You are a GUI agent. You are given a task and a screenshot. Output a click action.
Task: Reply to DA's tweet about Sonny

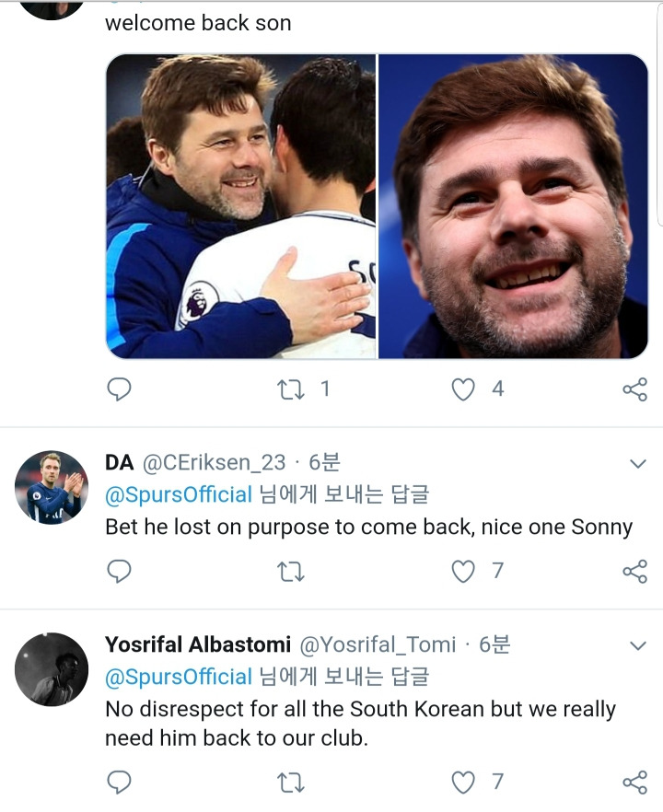click(119, 572)
